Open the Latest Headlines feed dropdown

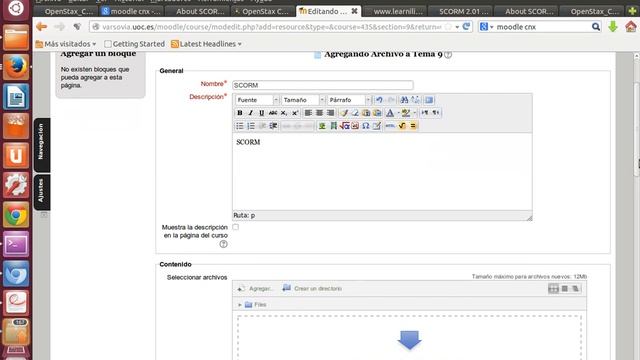click(207, 44)
